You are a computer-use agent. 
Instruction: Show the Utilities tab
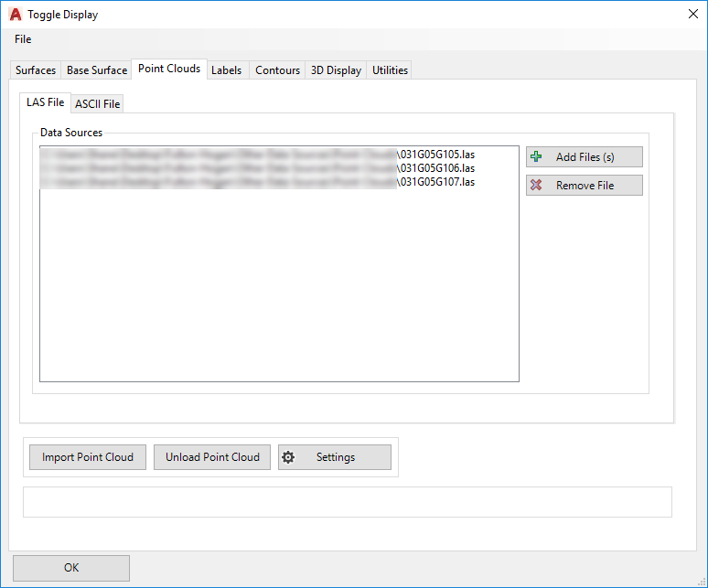pos(390,70)
